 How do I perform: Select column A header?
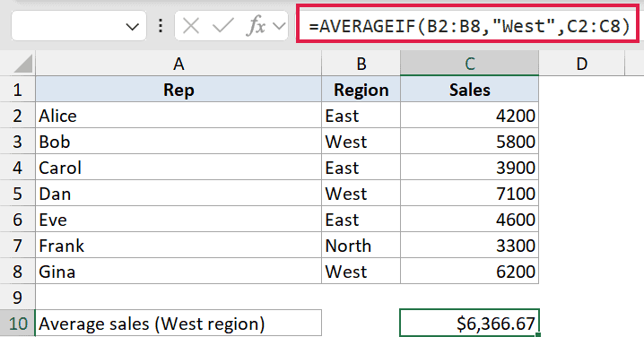pos(178,64)
